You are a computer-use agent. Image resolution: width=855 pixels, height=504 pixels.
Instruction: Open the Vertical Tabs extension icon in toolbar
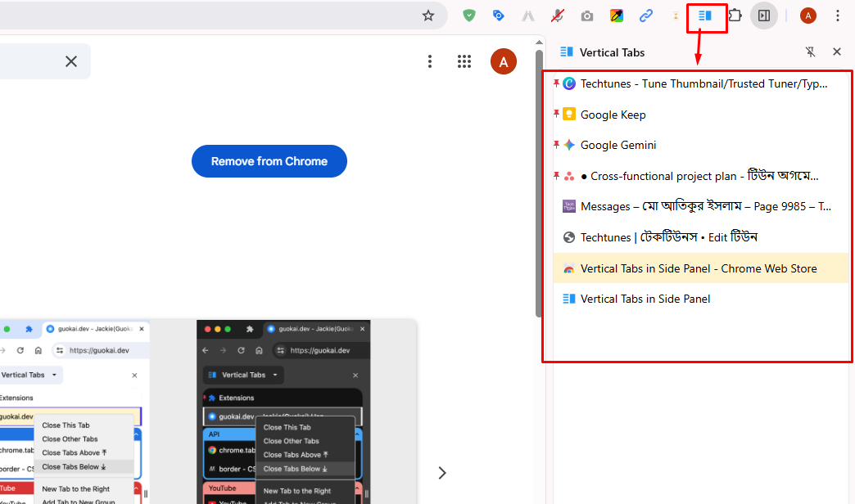click(706, 16)
